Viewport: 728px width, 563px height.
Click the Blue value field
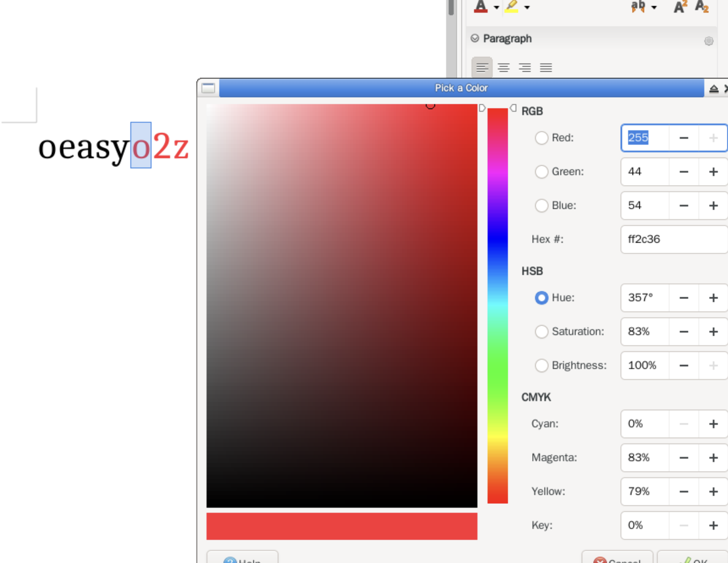(645, 205)
